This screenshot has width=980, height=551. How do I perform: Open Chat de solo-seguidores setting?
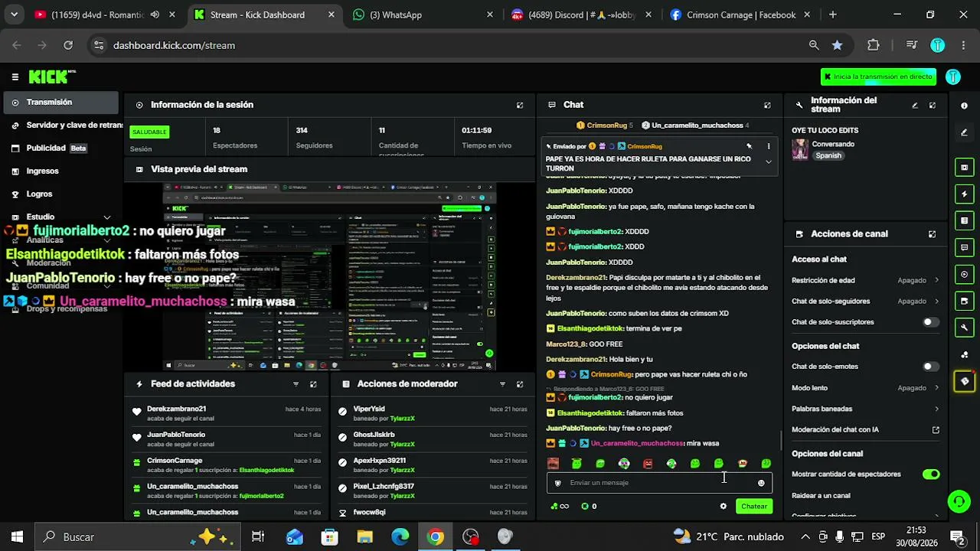pos(865,302)
